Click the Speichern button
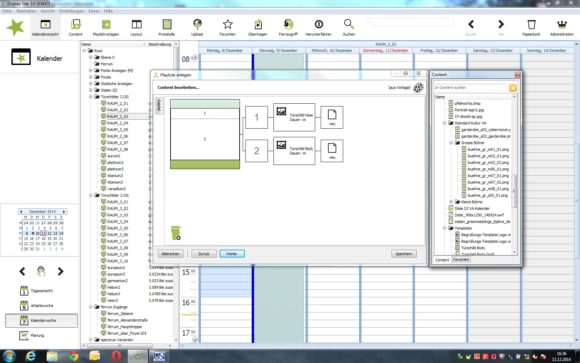580x363 pixels. (404, 253)
